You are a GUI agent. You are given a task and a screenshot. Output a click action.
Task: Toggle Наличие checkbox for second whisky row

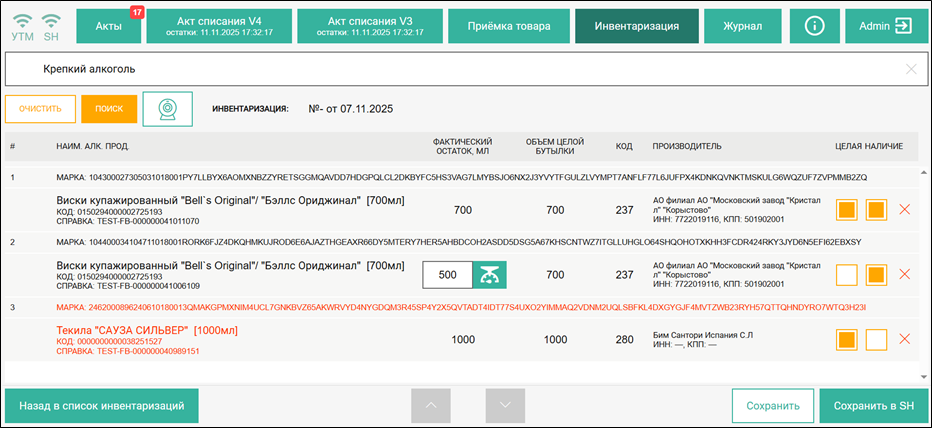tap(877, 274)
